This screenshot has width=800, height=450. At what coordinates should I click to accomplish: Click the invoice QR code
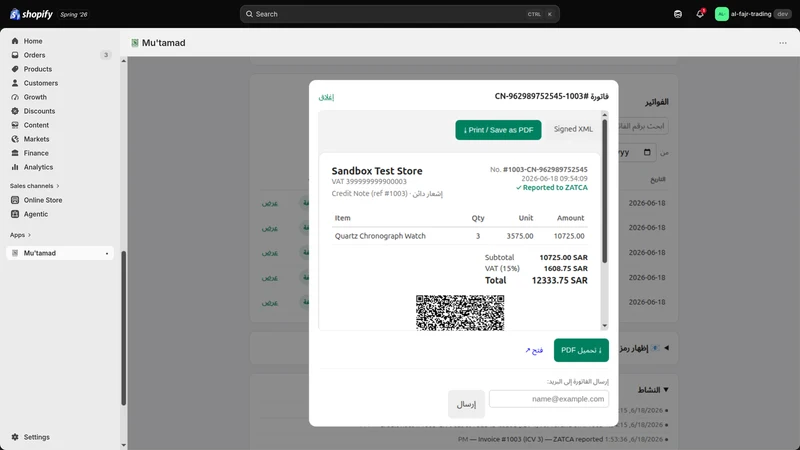tap(460, 313)
